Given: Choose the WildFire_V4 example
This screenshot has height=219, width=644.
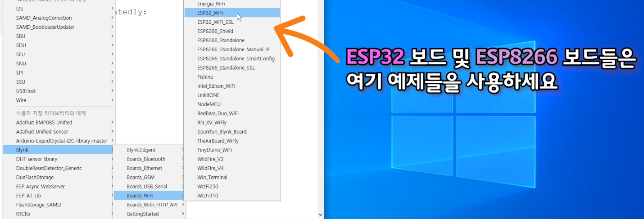Looking at the screenshot, I should tap(232, 168).
